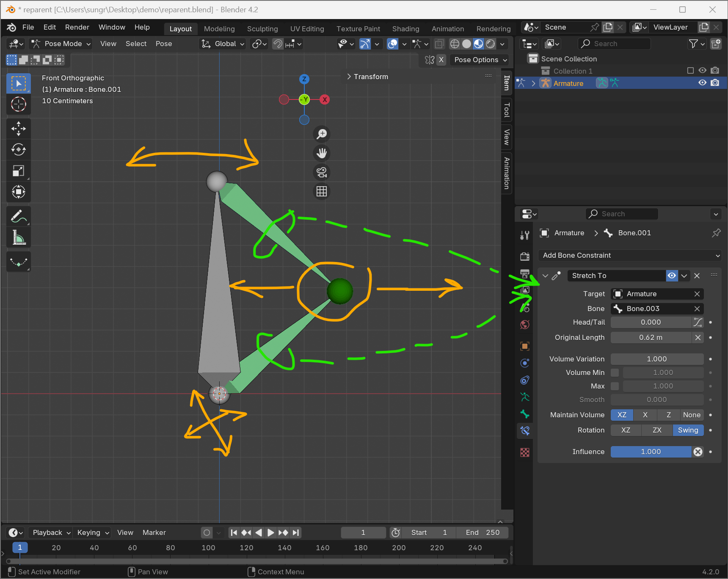Open Keying dropdown in timeline
This screenshot has height=579, width=728.
(x=93, y=532)
